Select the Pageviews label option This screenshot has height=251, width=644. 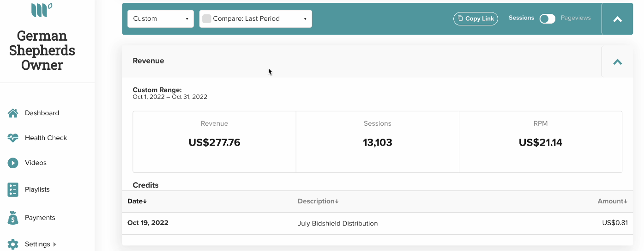pos(576,18)
